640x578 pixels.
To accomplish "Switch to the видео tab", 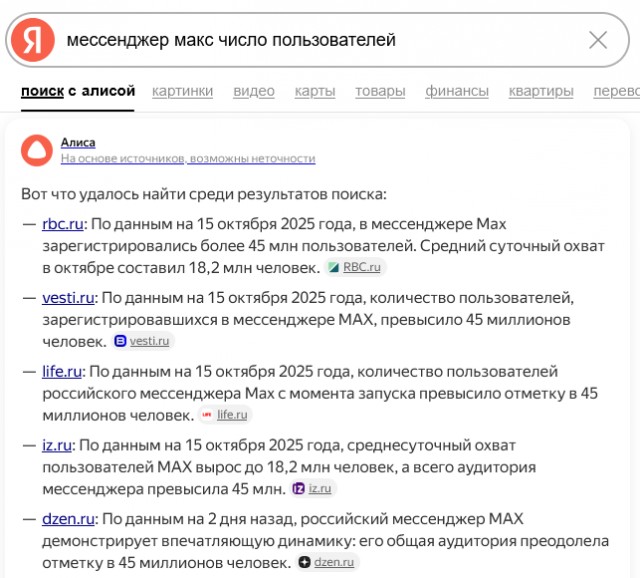I will tap(254, 91).
